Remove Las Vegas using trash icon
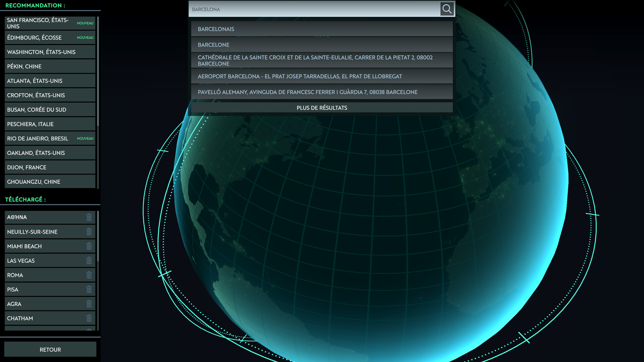This screenshot has width=644, height=362. pyautogui.click(x=89, y=260)
